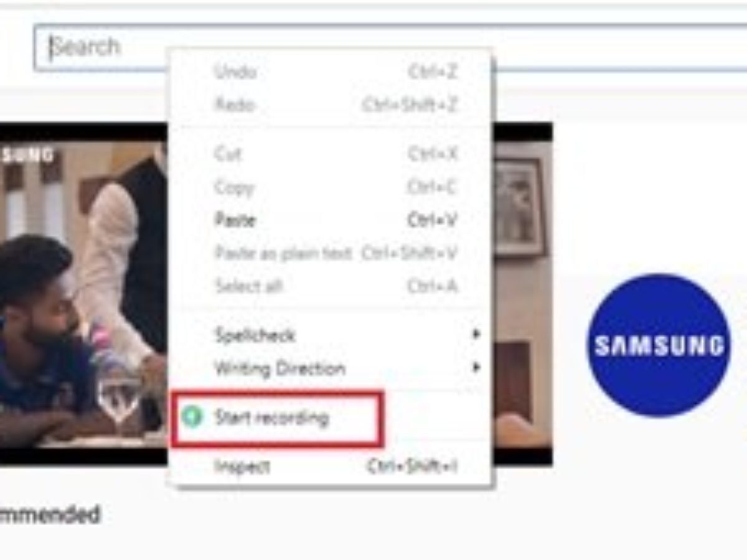Screen dimensions: 747x560
Task: Click the framed picture in the video
Action: coord(519,207)
